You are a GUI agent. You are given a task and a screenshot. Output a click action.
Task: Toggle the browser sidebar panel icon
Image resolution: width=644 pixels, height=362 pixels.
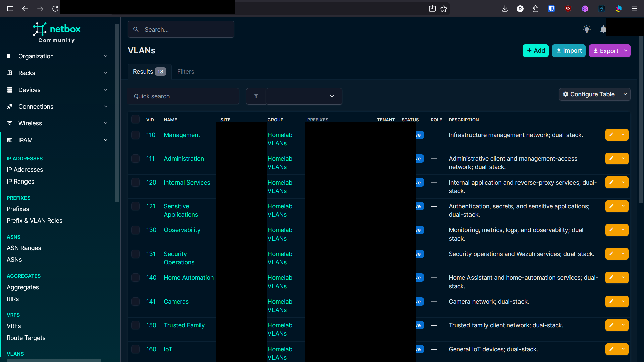(10, 9)
